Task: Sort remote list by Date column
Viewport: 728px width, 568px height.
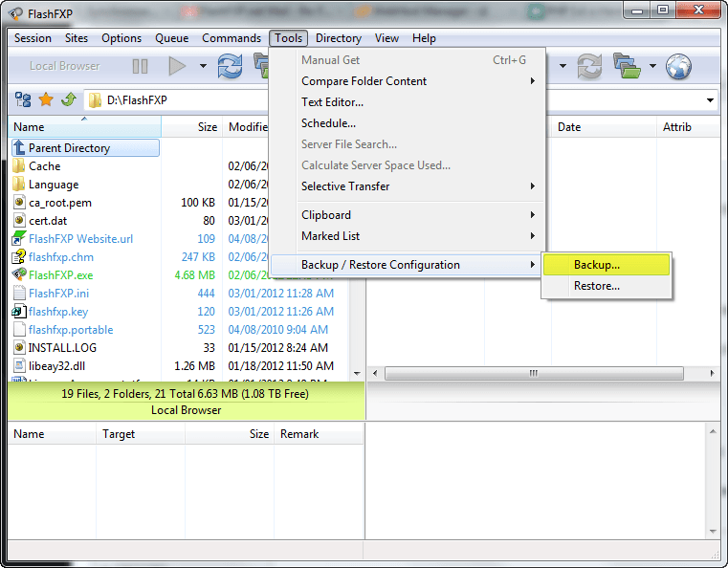Action: pyautogui.click(x=604, y=126)
